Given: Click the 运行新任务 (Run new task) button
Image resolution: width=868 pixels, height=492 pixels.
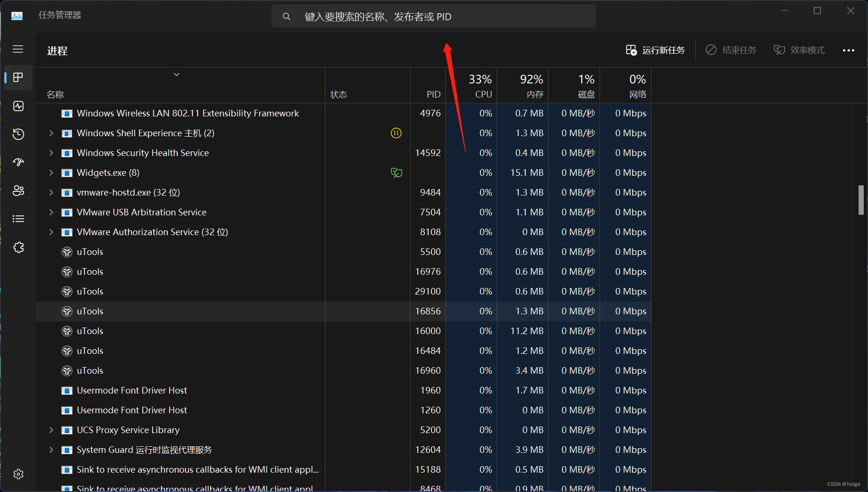Looking at the screenshot, I should coord(655,50).
